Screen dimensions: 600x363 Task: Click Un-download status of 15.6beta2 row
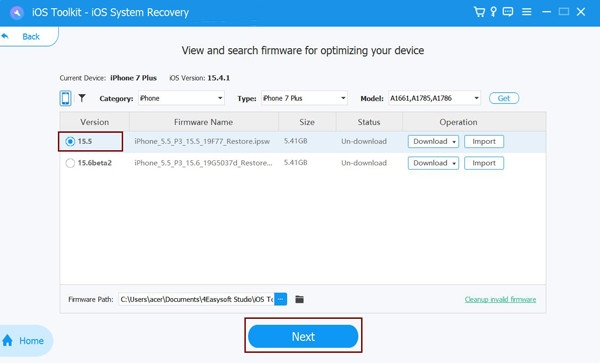coord(364,163)
